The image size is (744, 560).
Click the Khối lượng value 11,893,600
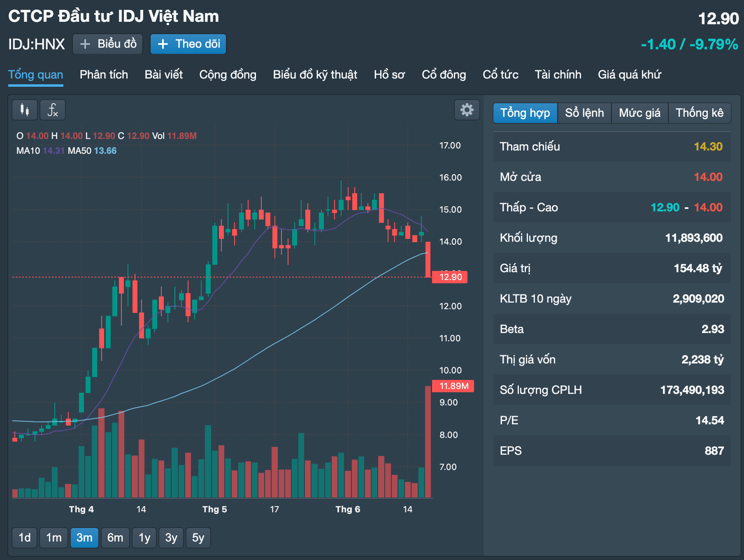[x=694, y=238]
